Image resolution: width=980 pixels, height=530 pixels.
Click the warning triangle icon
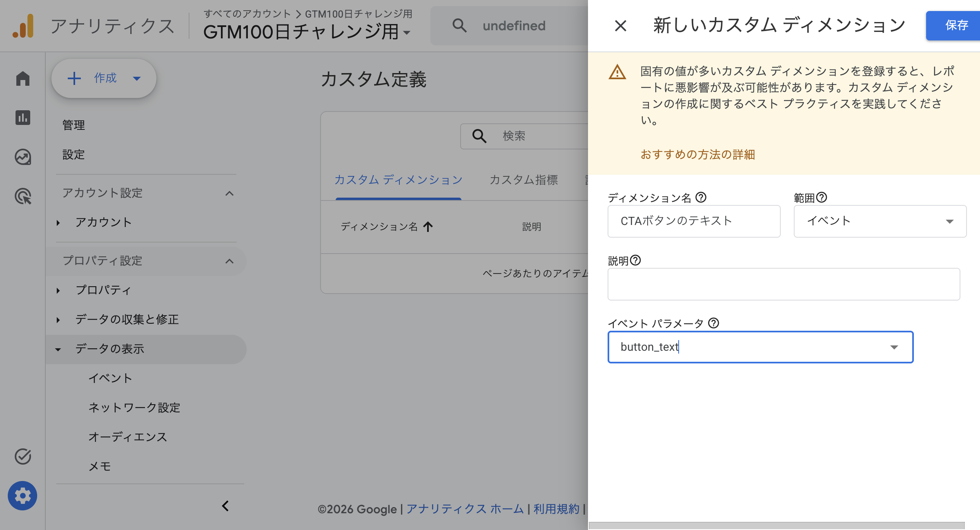pos(617,72)
